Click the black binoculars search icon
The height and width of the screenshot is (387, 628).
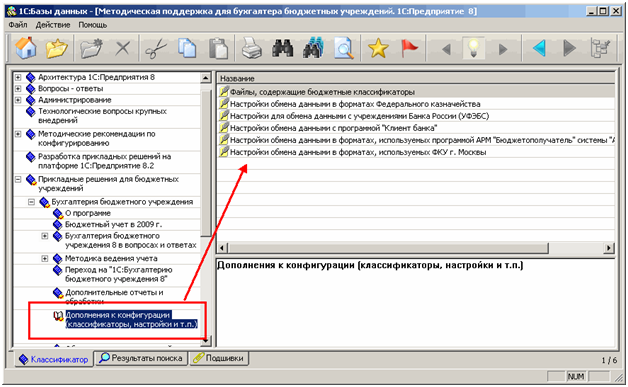282,48
